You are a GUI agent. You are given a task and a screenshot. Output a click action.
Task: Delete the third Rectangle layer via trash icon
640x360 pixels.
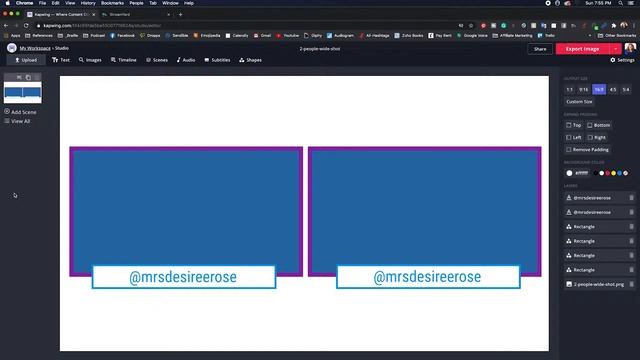[631, 256]
